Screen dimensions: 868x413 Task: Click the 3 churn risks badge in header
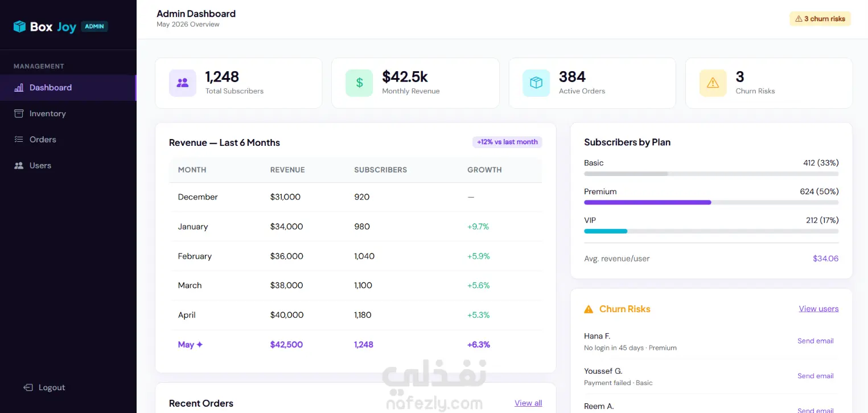(x=820, y=19)
